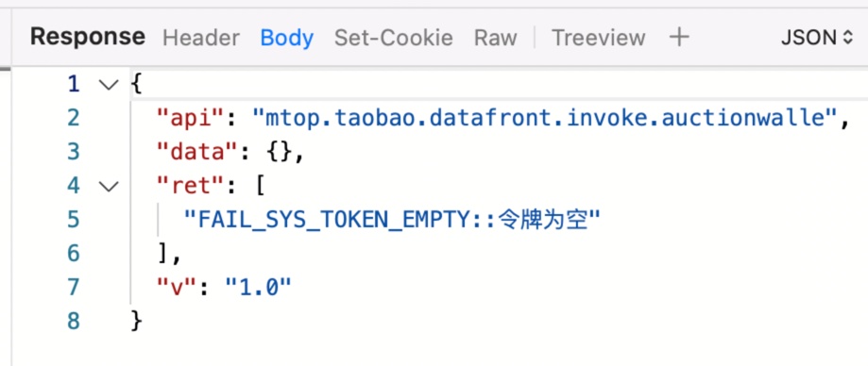Click the "1.0" version value
This screenshot has height=366, width=868.
pos(259,288)
